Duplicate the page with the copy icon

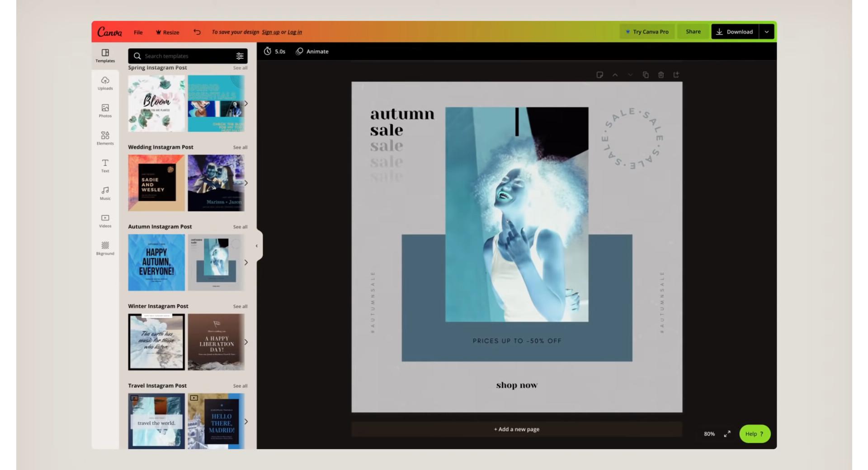coord(646,75)
